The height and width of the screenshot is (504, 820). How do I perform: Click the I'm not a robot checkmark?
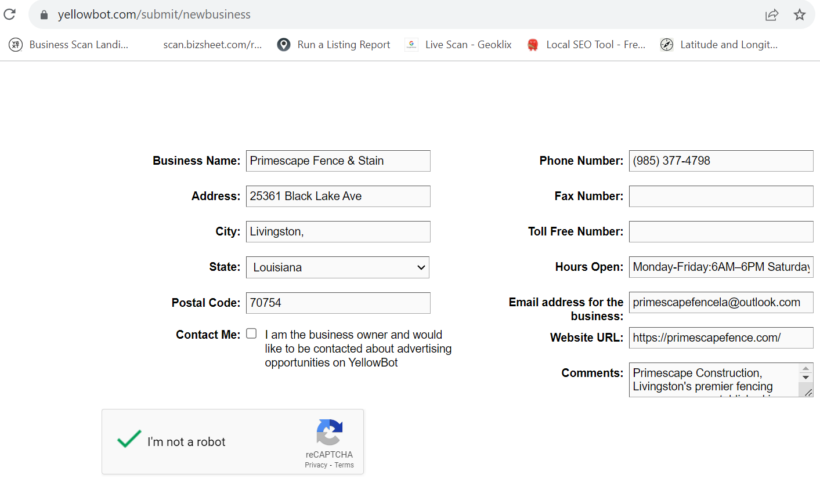(129, 439)
